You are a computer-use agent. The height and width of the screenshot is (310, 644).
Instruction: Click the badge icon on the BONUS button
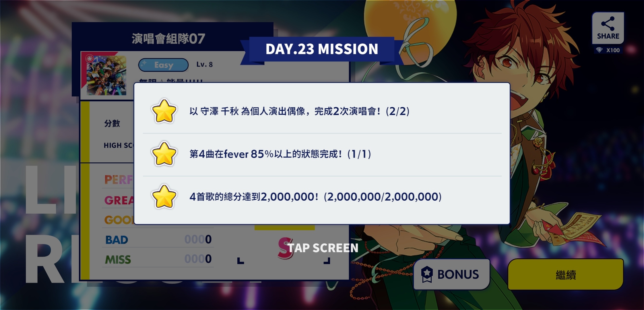(427, 274)
